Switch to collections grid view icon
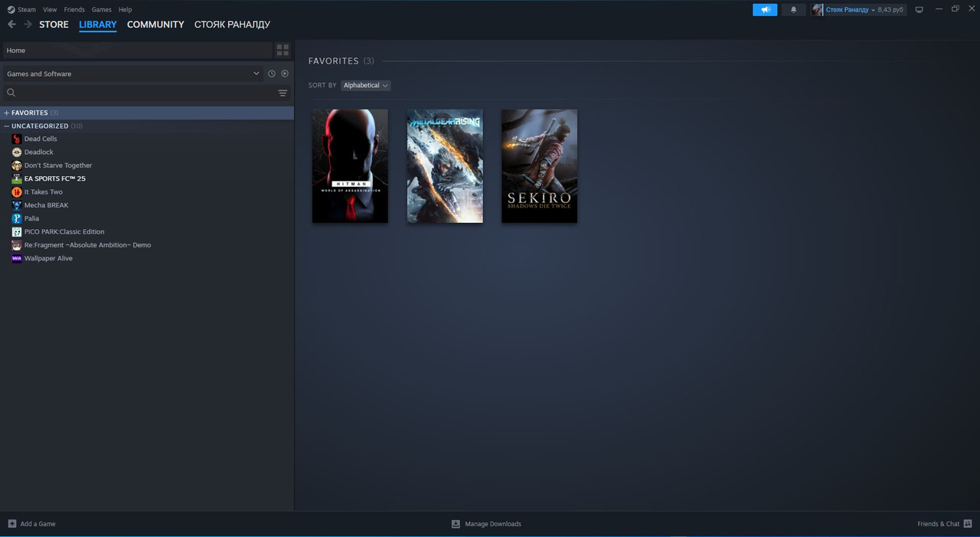Image resolution: width=980 pixels, height=537 pixels. (283, 51)
